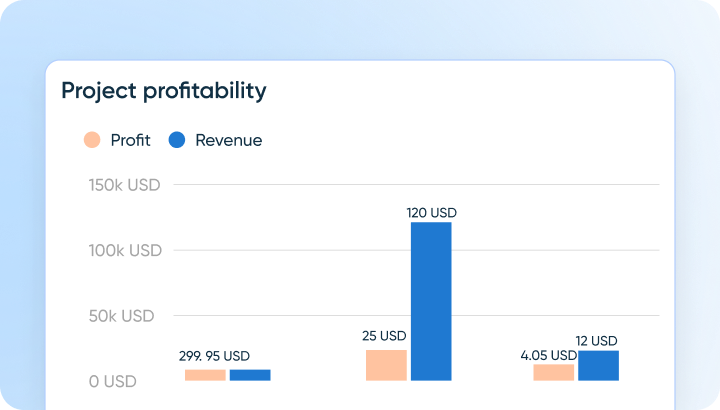
Task: Toggle the Profit series legend label
Action: 130,140
